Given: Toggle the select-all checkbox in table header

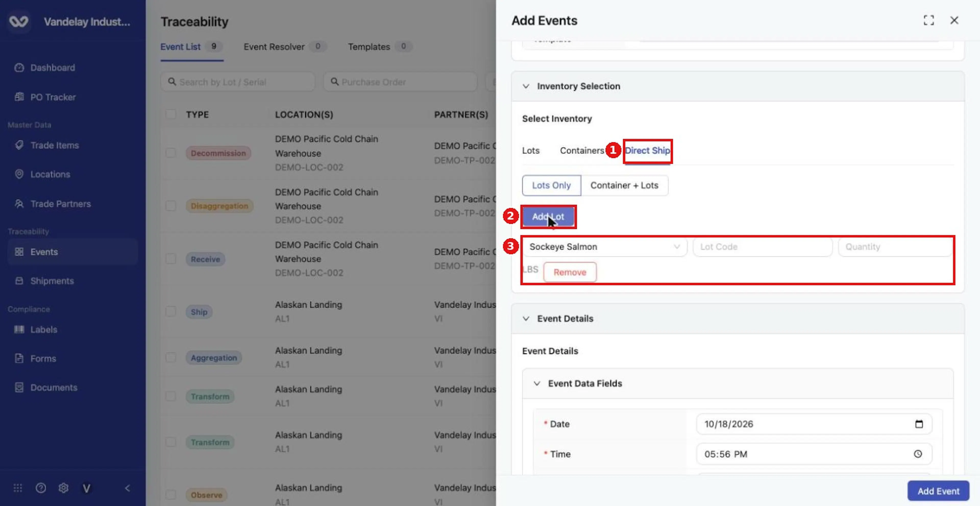Looking at the screenshot, I should (171, 114).
